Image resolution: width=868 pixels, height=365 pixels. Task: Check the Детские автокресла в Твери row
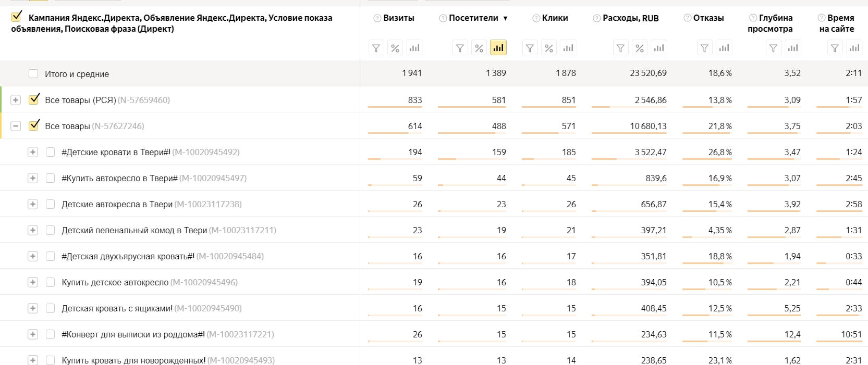point(50,204)
